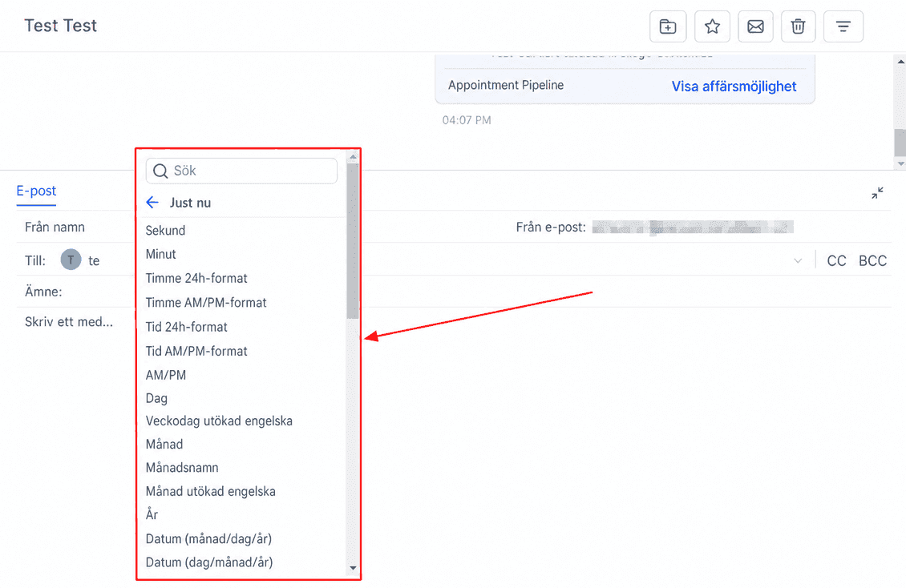Choose Timme 24h-format option

[x=196, y=278]
